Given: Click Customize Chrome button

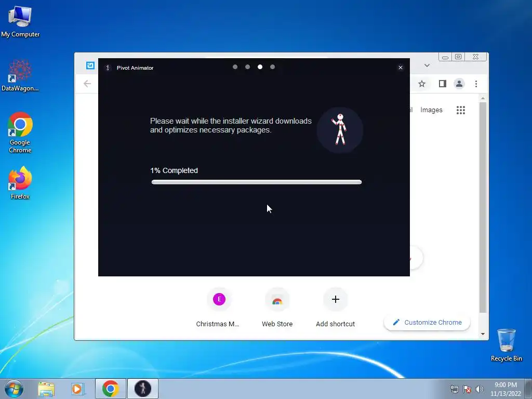Looking at the screenshot, I should (427, 322).
